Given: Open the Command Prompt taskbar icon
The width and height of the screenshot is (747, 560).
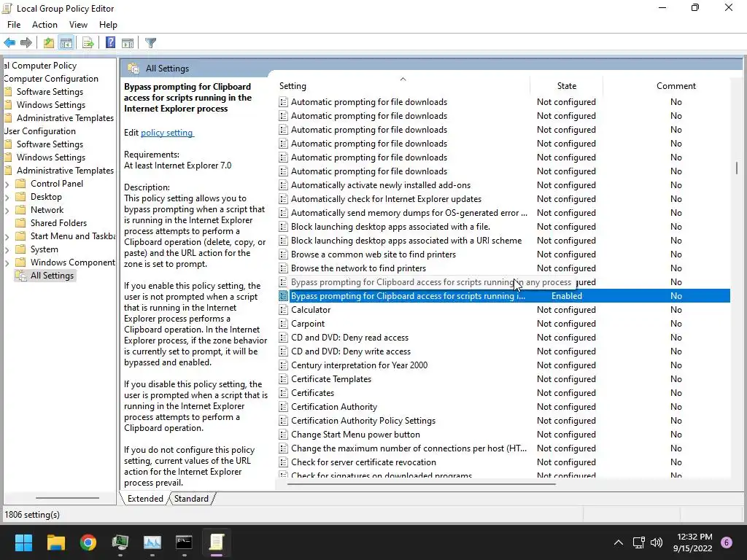Looking at the screenshot, I should 184,542.
